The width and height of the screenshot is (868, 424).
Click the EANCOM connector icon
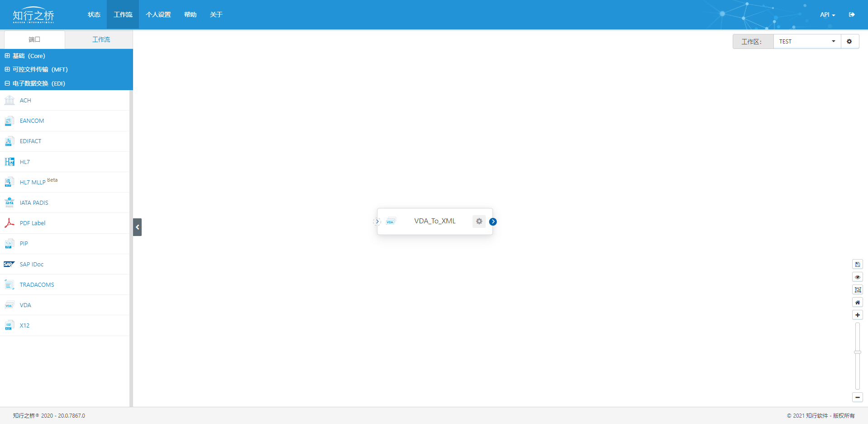[9, 121]
